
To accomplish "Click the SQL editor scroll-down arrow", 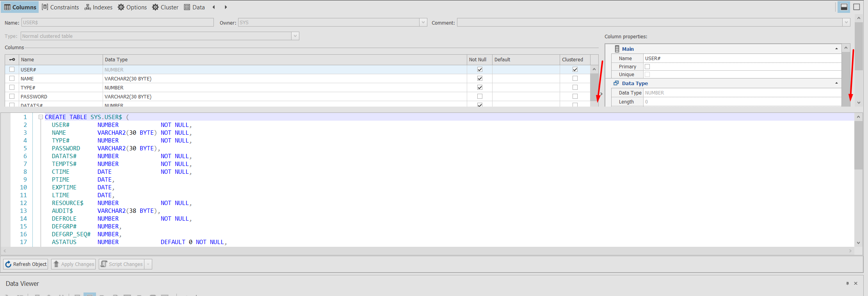I will 858,243.
